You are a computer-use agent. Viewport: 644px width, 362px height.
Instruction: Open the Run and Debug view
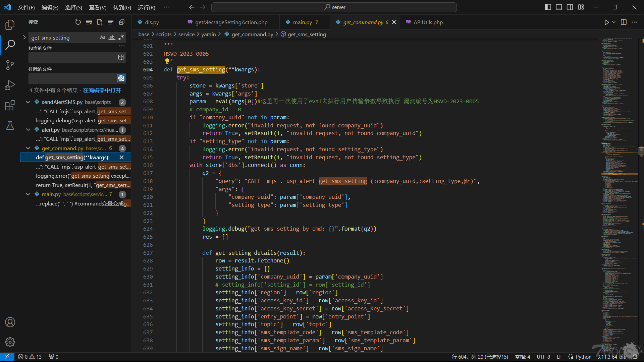[10, 85]
